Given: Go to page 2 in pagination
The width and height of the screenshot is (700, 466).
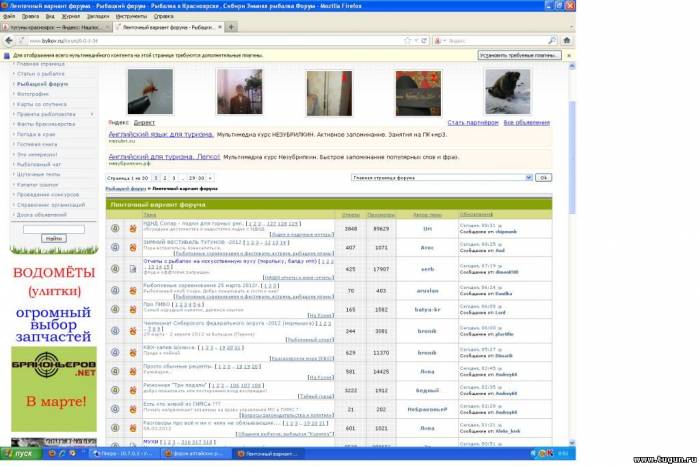Looking at the screenshot, I should pyautogui.click(x=165, y=178).
